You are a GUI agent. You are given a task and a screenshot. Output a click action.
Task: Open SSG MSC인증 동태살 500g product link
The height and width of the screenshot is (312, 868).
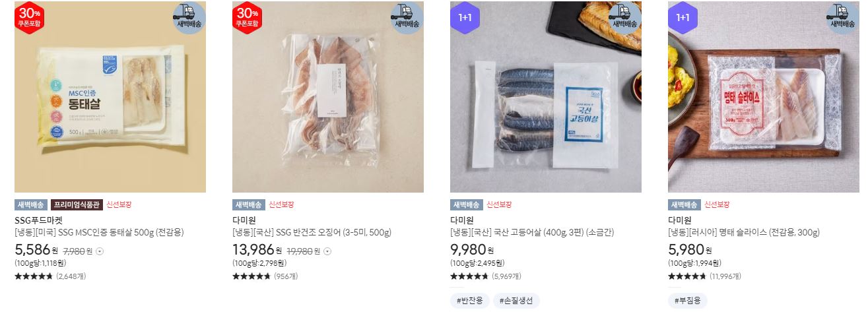point(99,232)
